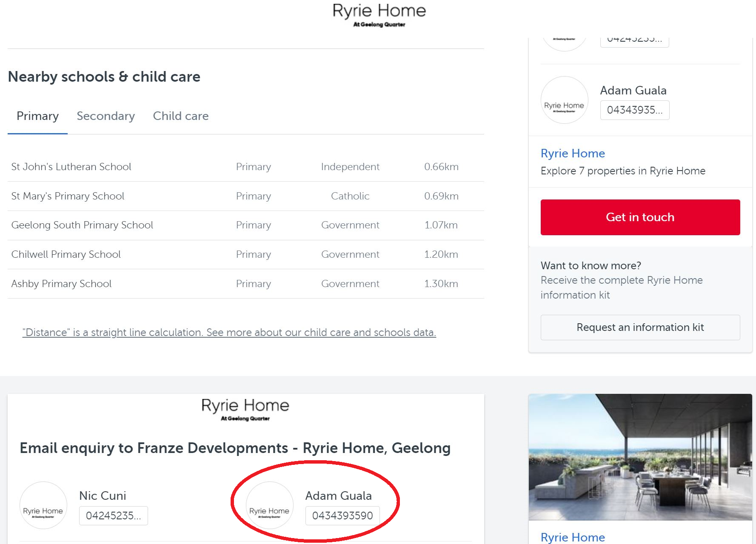Click the rooftop terrace property image
This screenshot has width=756, height=544.
640,457
